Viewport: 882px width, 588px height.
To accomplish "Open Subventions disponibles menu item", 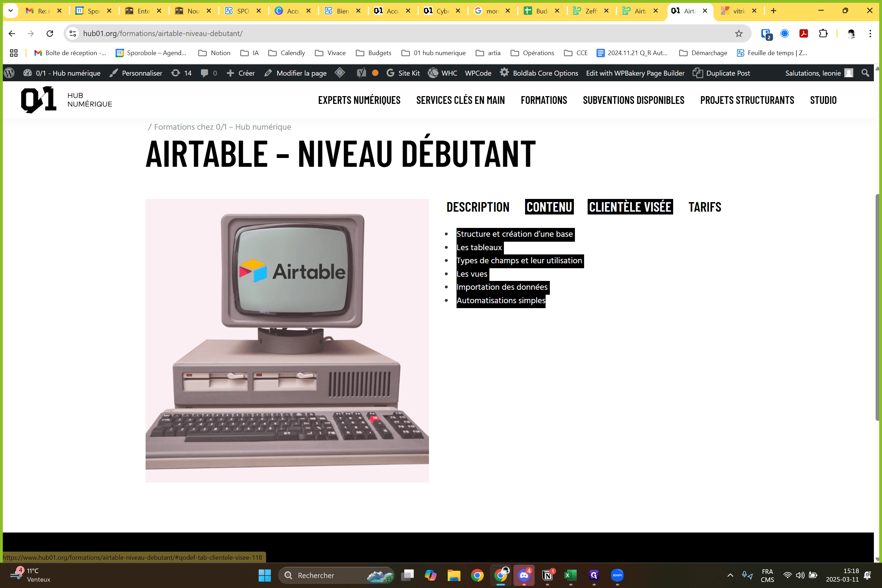I will (x=633, y=100).
